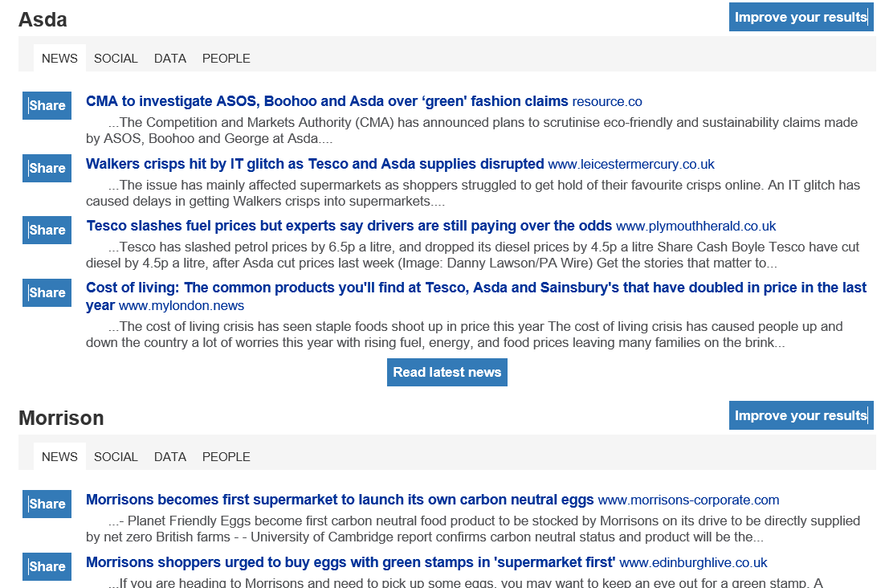Viewport: 885px width, 588px height.
Task: Select the DATA tab in Morrison section
Action: point(170,456)
